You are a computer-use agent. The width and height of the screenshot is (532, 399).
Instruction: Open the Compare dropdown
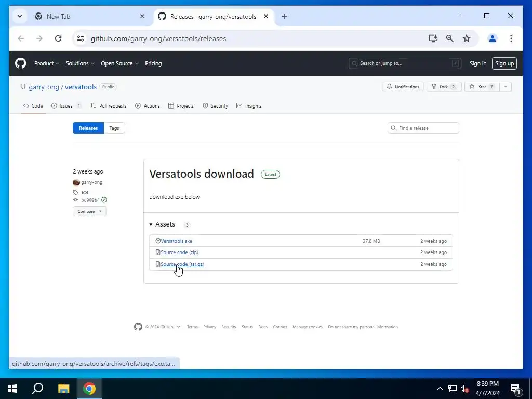[89, 211]
